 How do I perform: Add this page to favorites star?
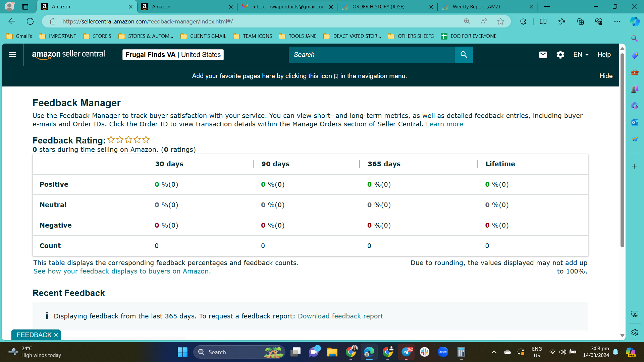pyautogui.click(x=501, y=21)
